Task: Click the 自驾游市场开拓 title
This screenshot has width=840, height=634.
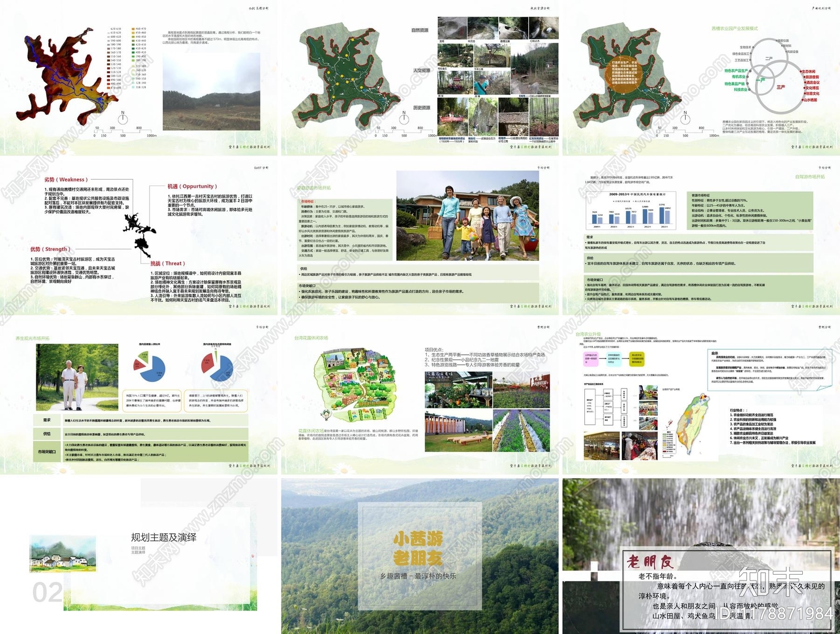Action: click(x=810, y=177)
